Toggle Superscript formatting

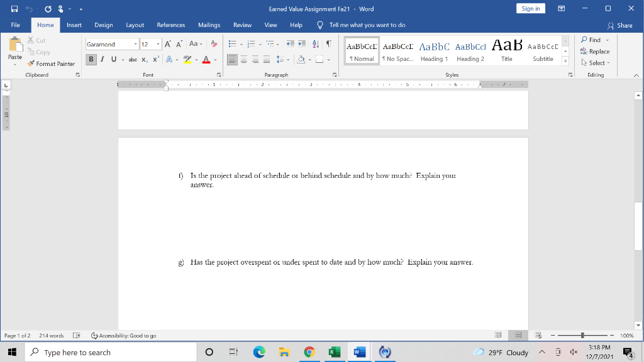[x=155, y=58]
